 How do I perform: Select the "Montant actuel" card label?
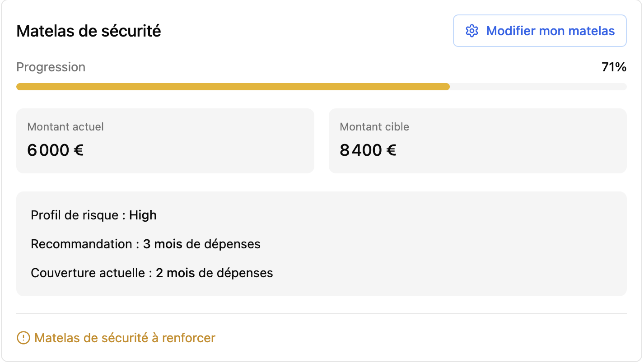pyautogui.click(x=65, y=127)
